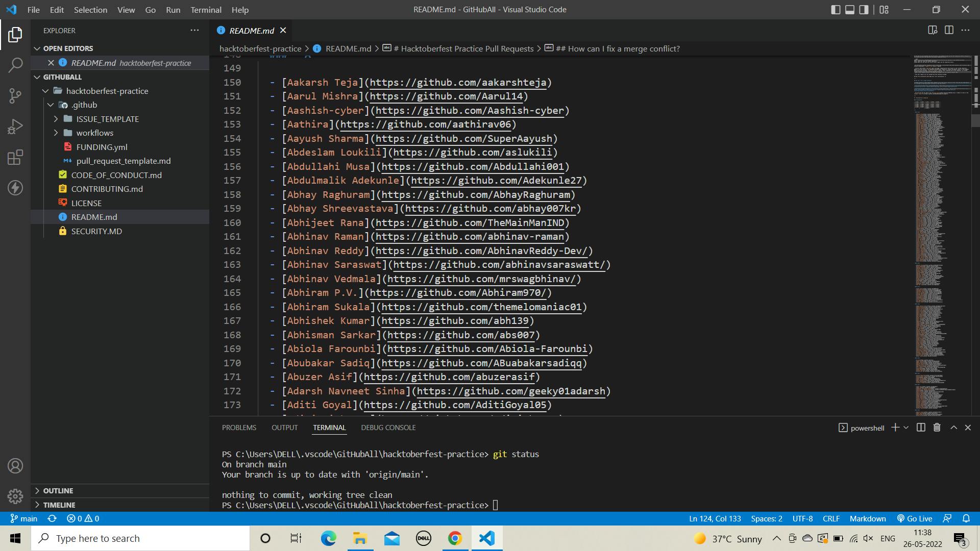Switch to the Output tab
The width and height of the screenshot is (980, 551).
click(x=284, y=428)
